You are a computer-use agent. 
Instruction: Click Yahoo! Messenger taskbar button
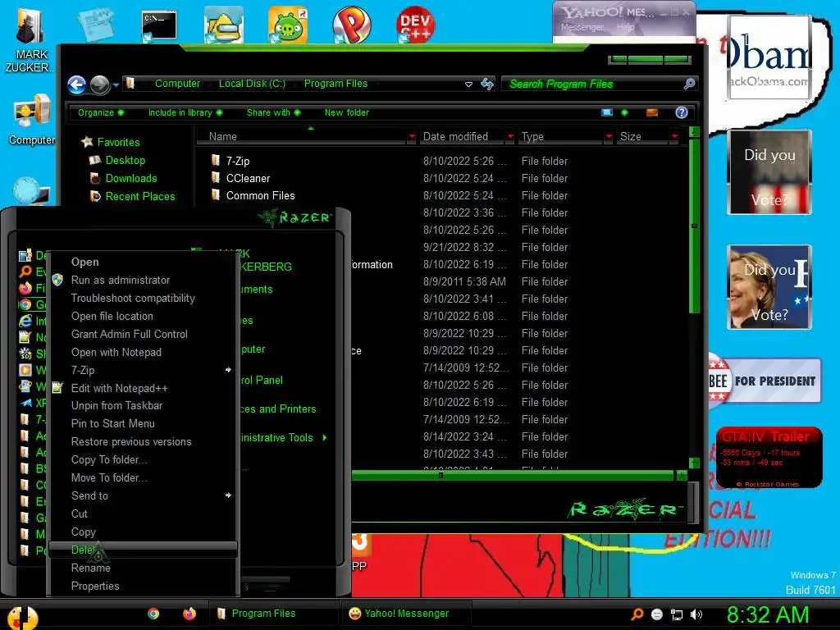pyautogui.click(x=407, y=614)
